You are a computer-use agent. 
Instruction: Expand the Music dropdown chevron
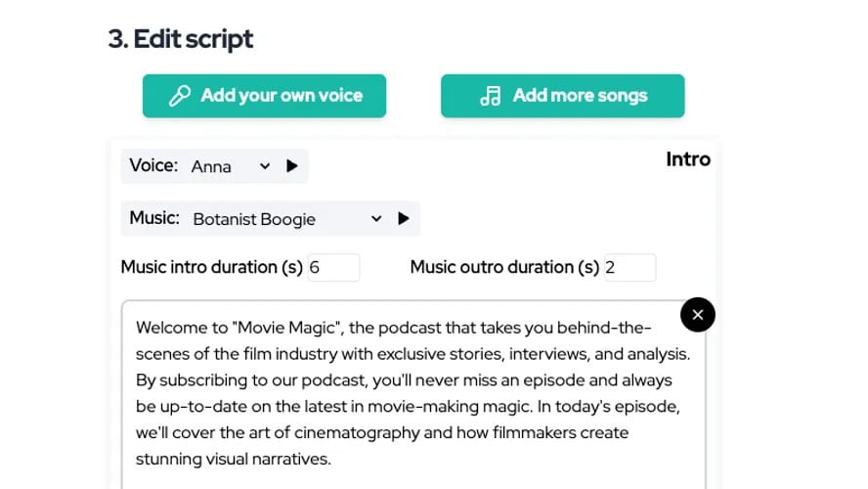pos(376,219)
